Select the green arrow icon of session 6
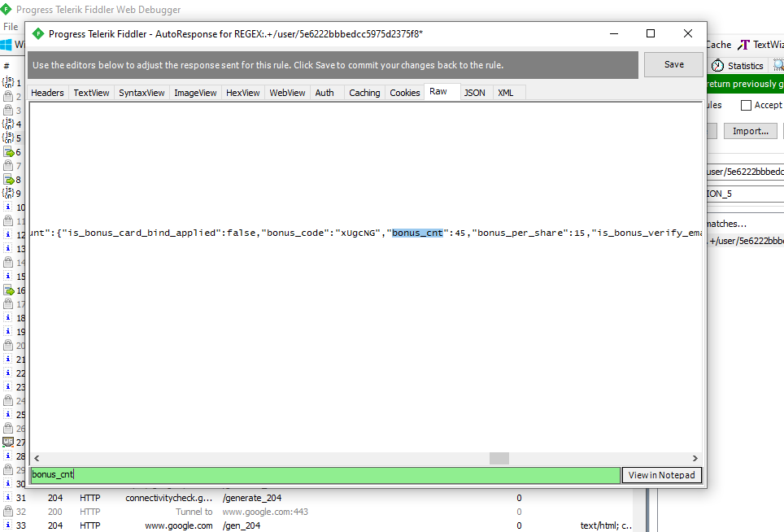The image size is (784, 532). [x=8, y=151]
